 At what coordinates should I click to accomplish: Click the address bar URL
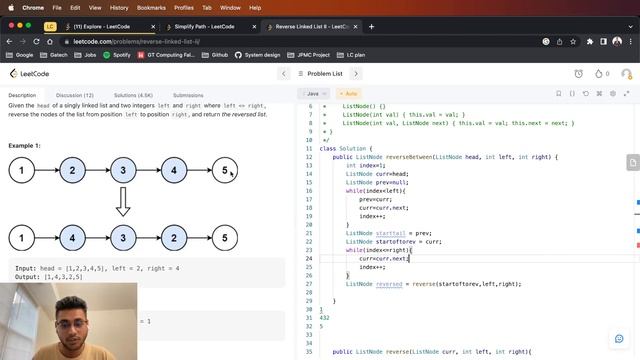pyautogui.click(x=136, y=41)
